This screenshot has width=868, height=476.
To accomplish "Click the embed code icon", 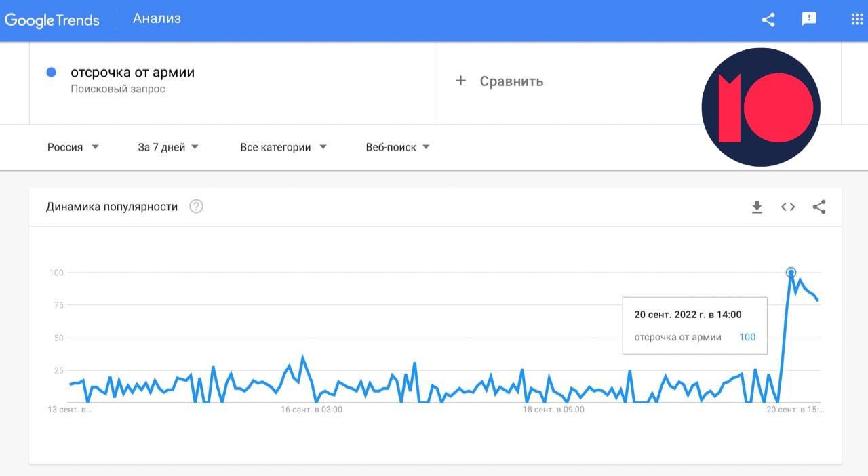I will 788,207.
